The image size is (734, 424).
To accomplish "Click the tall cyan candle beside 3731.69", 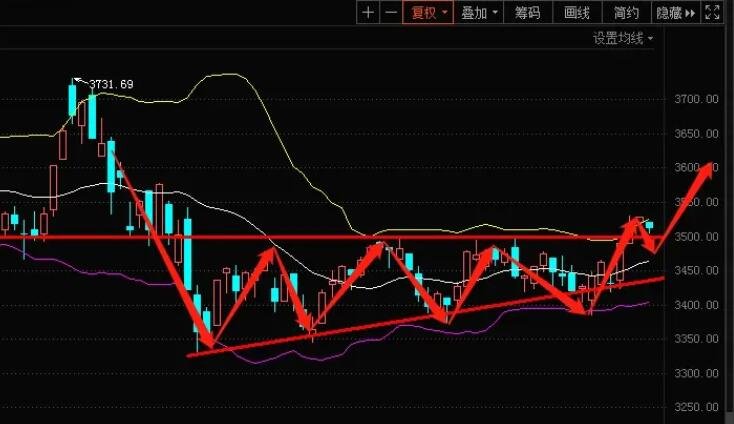I will pyautogui.click(x=72, y=100).
